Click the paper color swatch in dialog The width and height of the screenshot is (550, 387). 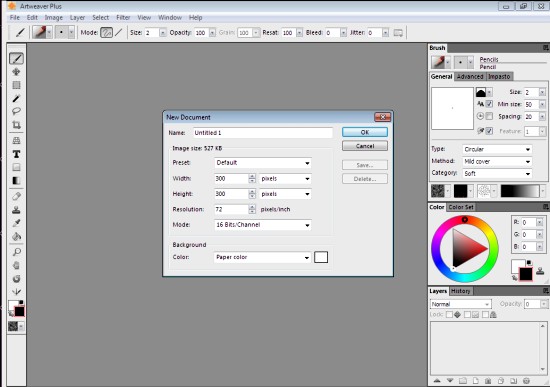321,257
